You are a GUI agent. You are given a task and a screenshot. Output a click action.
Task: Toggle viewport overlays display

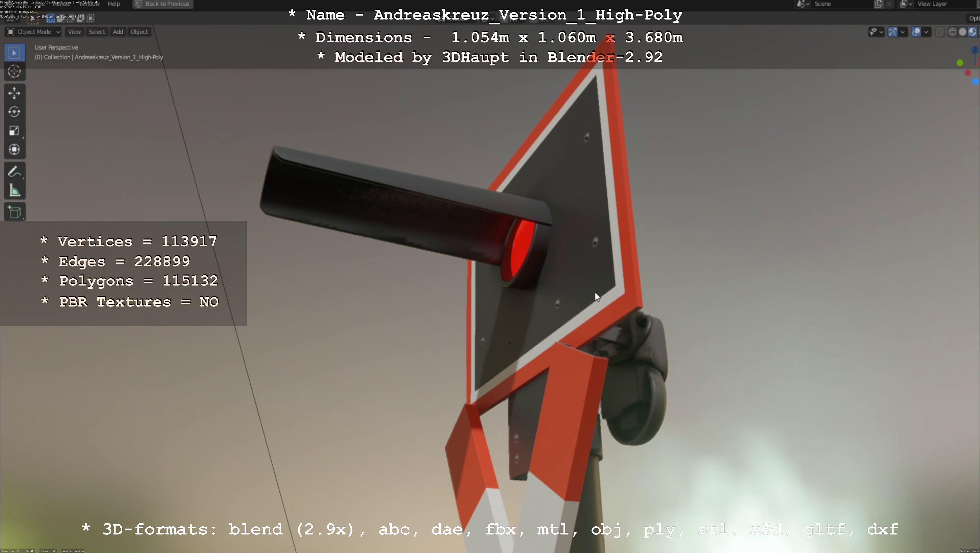[916, 32]
